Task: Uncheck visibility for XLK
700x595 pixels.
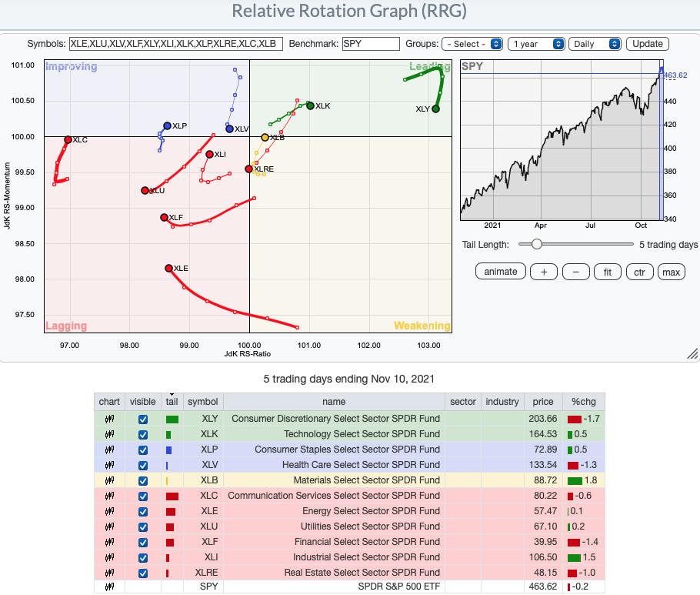Action: (143, 435)
